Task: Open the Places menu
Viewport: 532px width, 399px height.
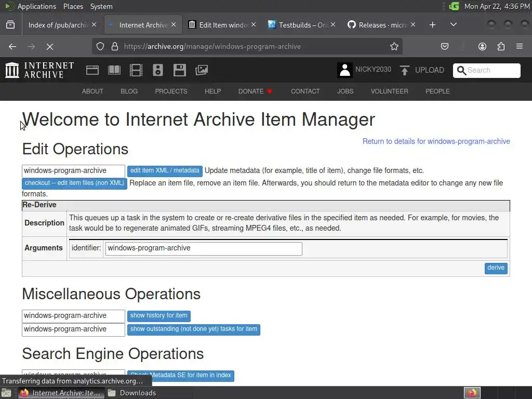Action: click(73, 6)
